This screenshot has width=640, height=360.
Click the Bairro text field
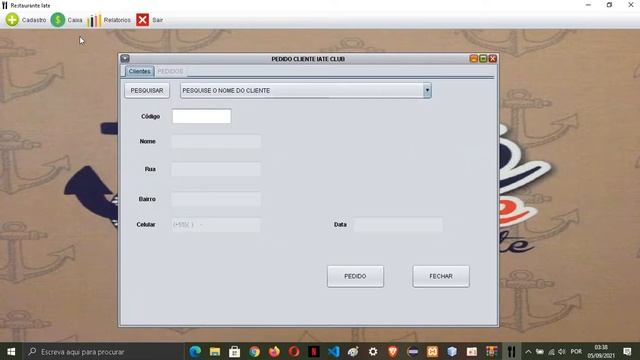coord(216,199)
